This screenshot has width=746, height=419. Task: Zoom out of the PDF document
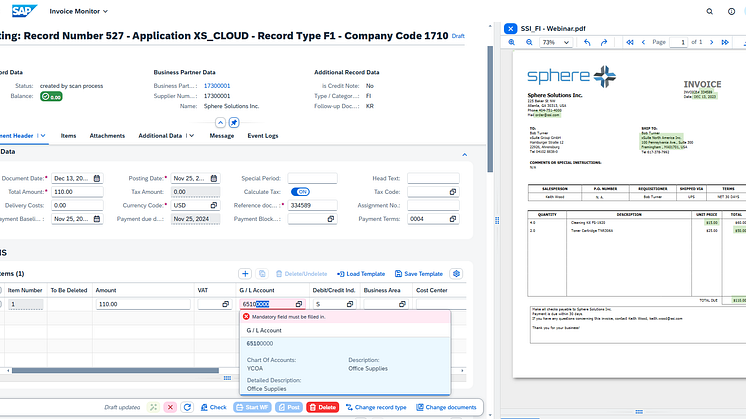click(x=529, y=42)
